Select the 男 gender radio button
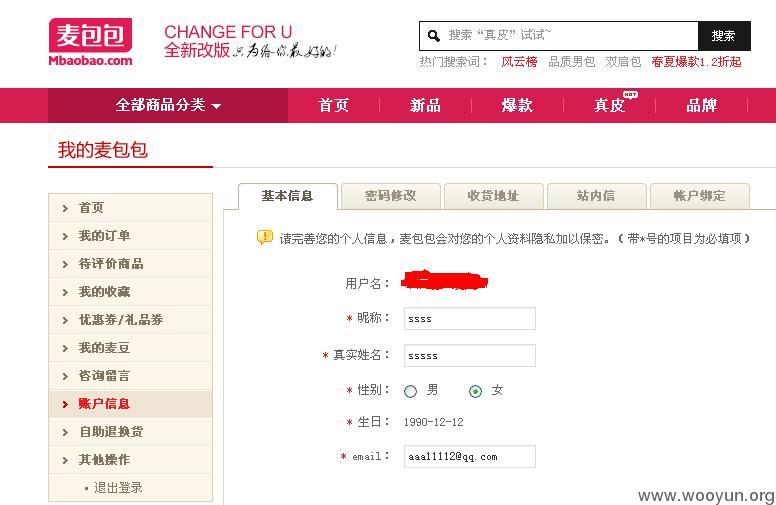Viewport: 776px width, 505px height. 410,391
